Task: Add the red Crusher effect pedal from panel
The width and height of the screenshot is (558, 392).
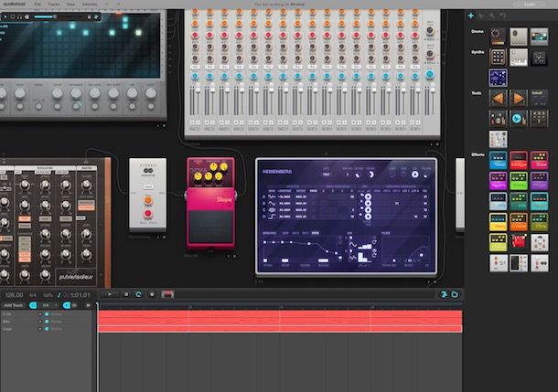Action: pos(519,160)
